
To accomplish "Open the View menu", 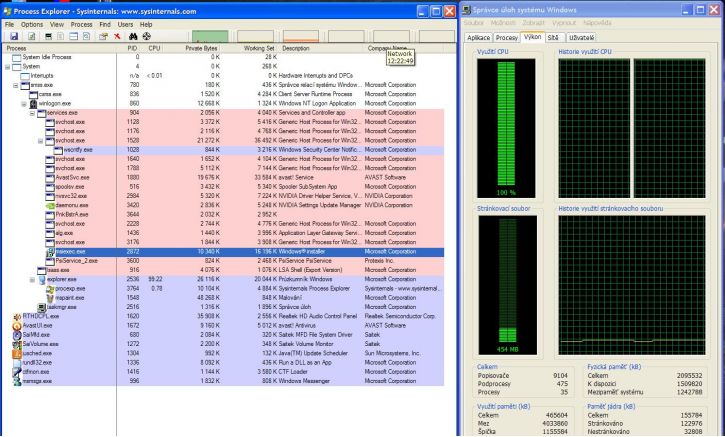I will pyautogui.click(x=57, y=25).
